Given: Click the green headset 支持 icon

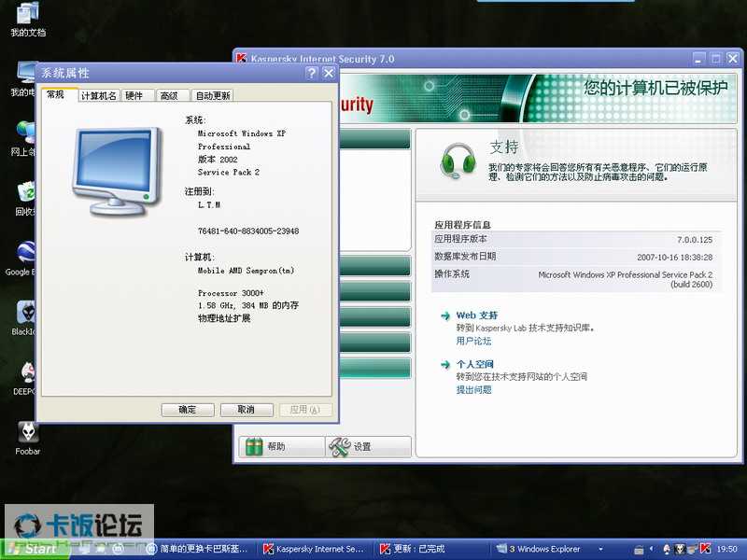Looking at the screenshot, I should (458, 161).
